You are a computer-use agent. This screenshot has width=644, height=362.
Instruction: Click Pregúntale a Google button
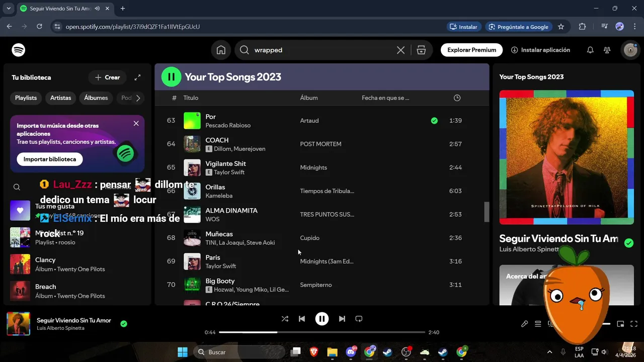tap(519, 27)
